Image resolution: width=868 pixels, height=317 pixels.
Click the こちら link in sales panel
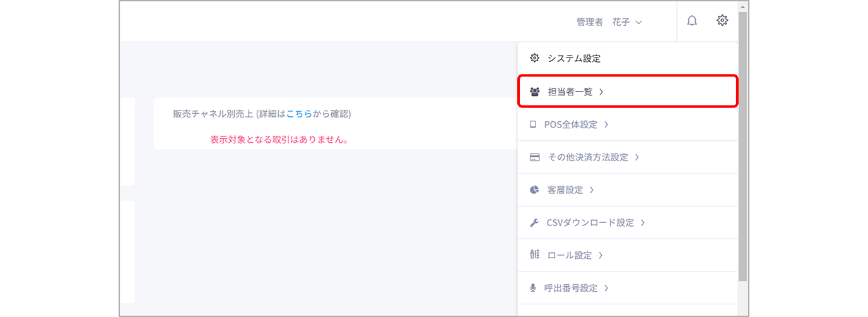299,114
